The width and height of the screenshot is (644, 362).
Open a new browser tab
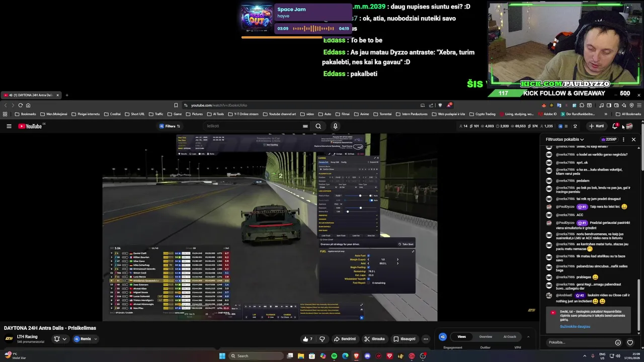click(67, 95)
